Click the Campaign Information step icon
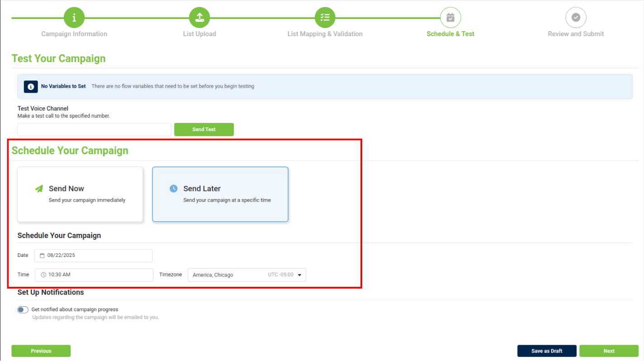This screenshot has height=361, width=644. [x=74, y=18]
